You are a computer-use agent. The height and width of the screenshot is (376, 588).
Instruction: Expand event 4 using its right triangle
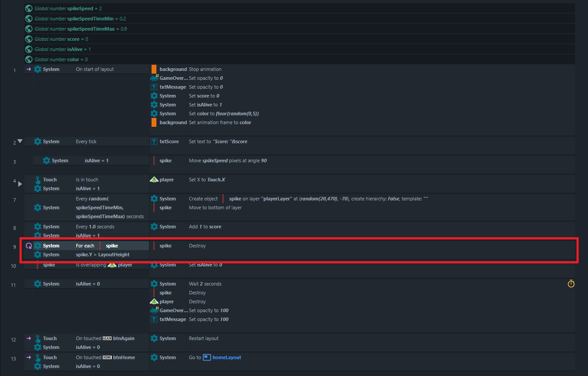(x=19, y=184)
